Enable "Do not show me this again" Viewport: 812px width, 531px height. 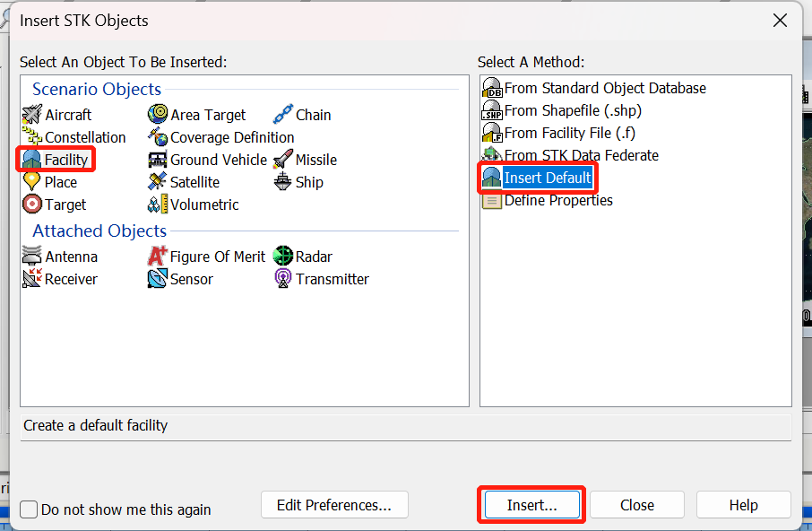[30, 509]
